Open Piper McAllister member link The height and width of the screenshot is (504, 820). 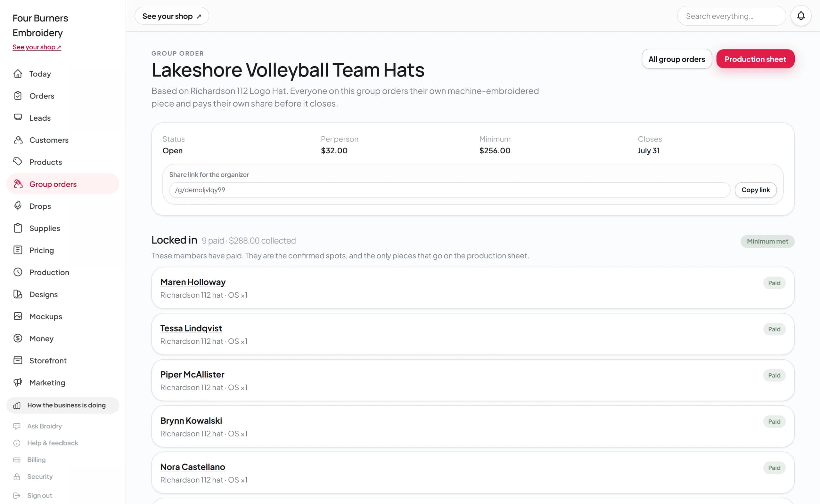coord(192,374)
